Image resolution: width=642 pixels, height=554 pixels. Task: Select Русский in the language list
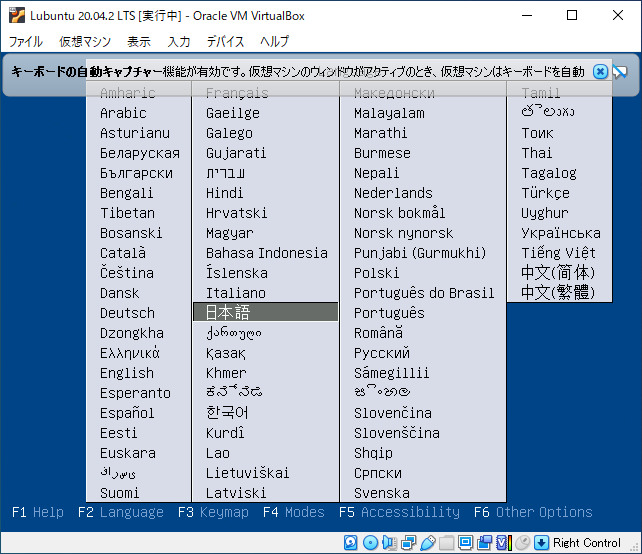tap(382, 353)
